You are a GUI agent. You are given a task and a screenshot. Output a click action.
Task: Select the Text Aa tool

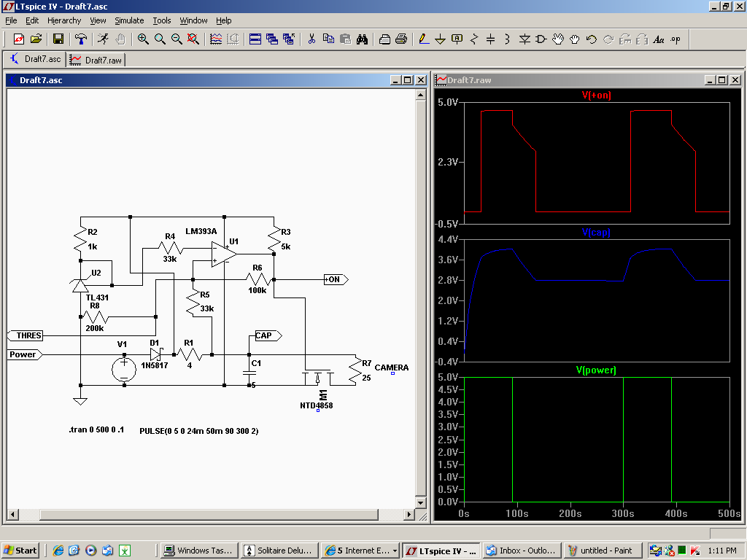coord(659,39)
